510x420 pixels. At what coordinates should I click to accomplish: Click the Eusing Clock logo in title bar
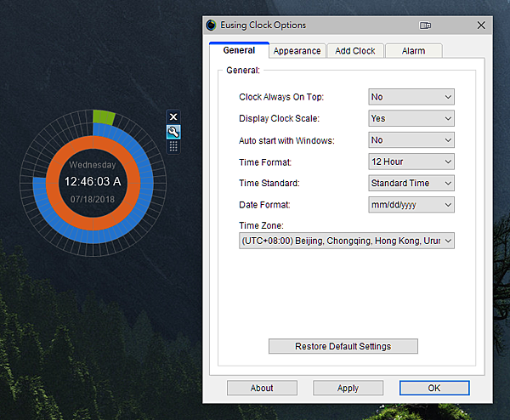211,25
